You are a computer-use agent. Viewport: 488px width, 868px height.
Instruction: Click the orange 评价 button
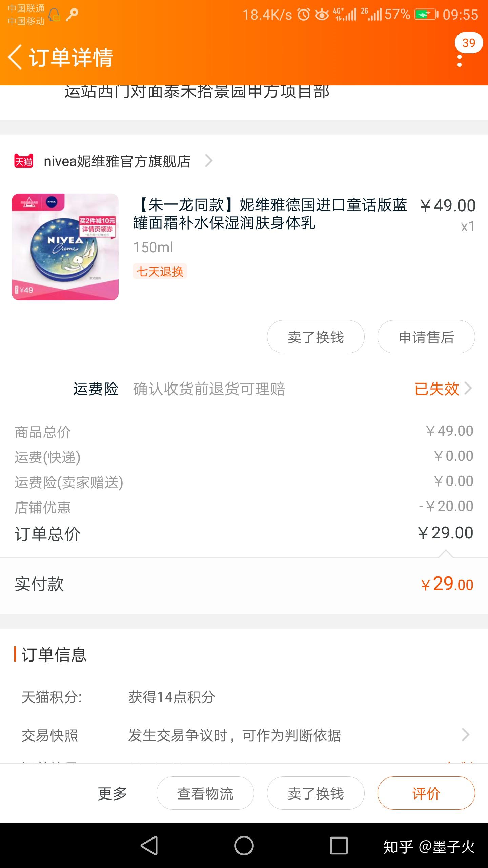(426, 793)
